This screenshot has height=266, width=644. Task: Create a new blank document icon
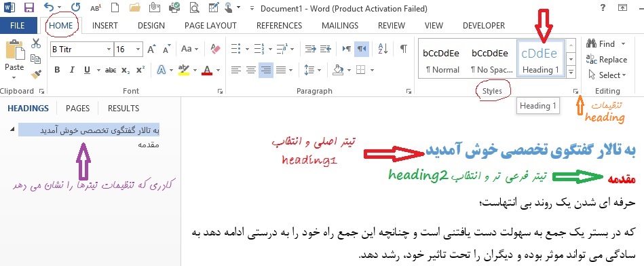tap(115, 7)
